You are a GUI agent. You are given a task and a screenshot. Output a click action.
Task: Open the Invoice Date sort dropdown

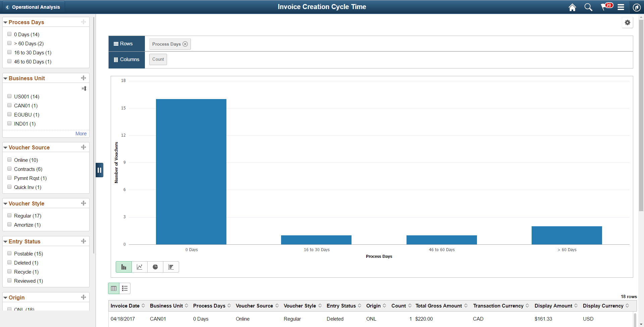pyautogui.click(x=144, y=306)
